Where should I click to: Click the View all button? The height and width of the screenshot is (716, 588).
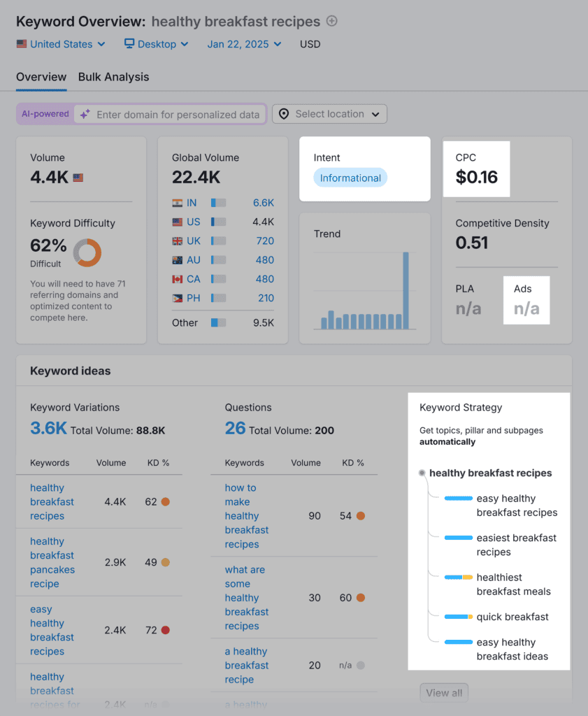444,693
